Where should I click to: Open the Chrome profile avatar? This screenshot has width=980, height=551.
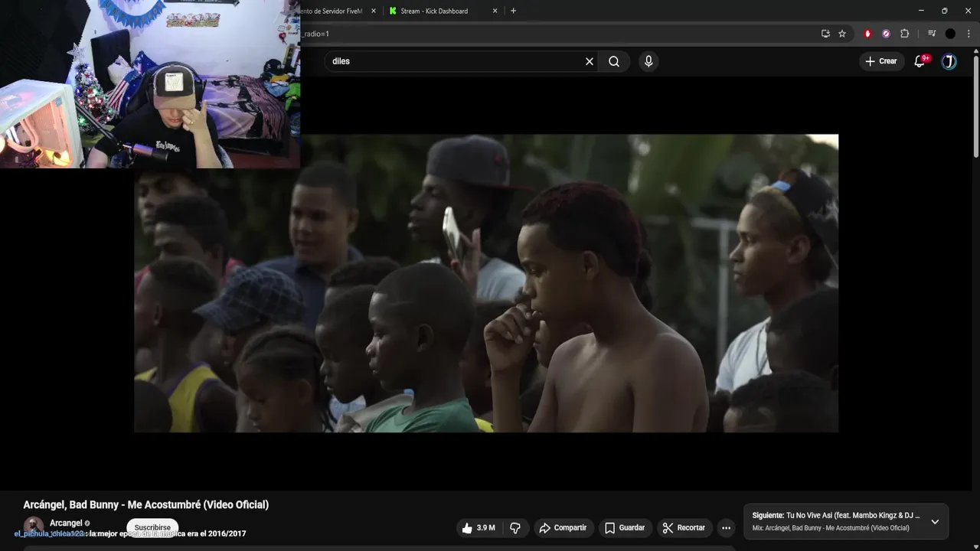point(950,34)
